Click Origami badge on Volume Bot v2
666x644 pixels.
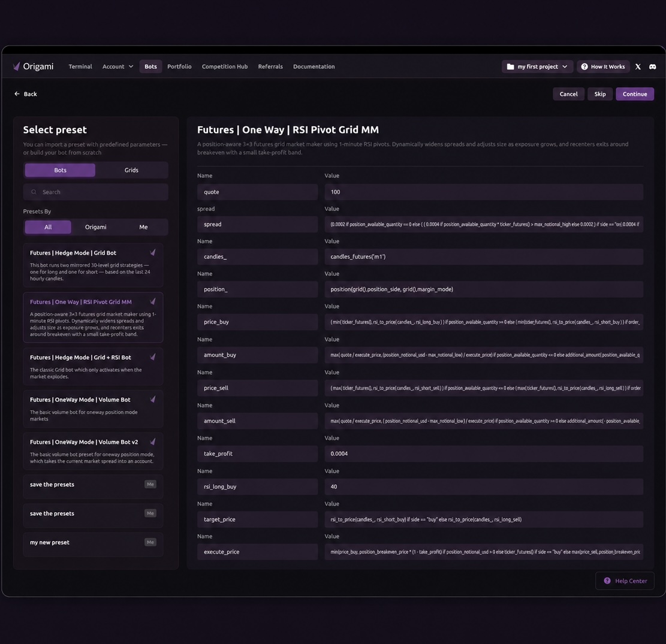pyautogui.click(x=153, y=442)
